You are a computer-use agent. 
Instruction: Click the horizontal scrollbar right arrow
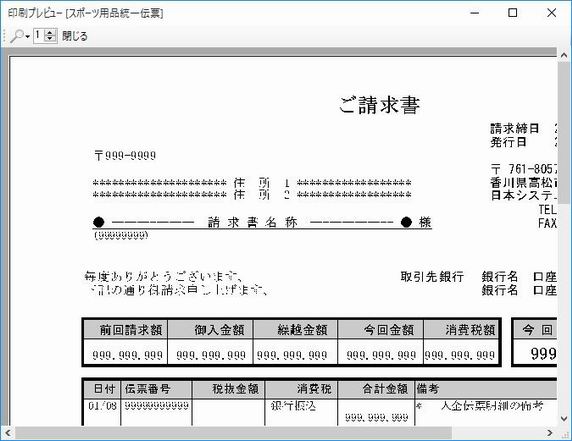[x=550, y=433]
